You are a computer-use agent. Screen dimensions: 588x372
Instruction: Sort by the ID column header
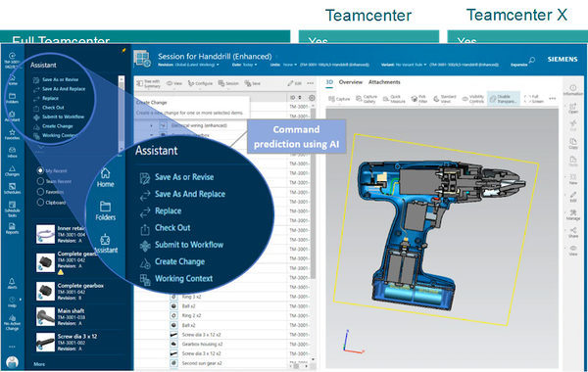(296, 97)
